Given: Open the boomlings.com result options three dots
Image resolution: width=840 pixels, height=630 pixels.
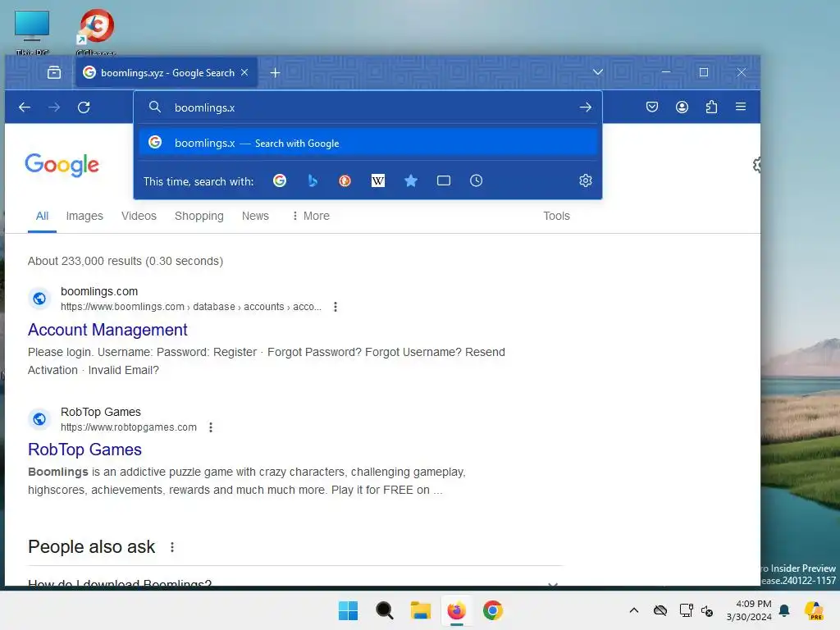Looking at the screenshot, I should [x=336, y=307].
